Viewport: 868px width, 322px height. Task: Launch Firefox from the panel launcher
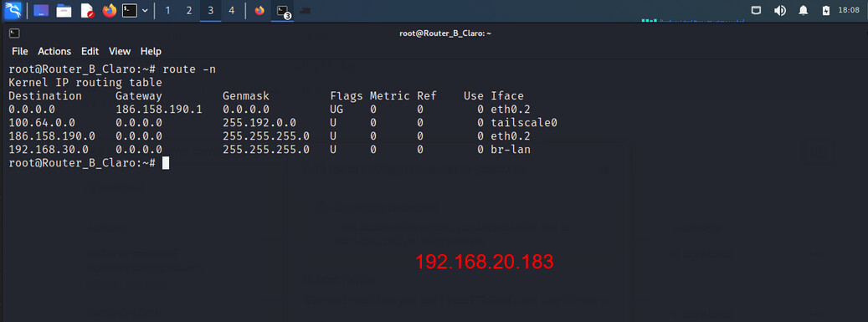110,10
